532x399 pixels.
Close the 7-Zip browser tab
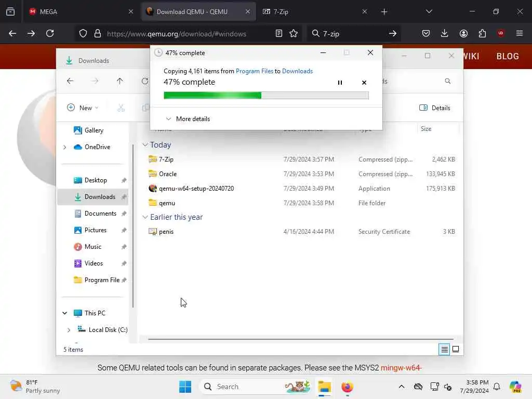tap(364, 11)
